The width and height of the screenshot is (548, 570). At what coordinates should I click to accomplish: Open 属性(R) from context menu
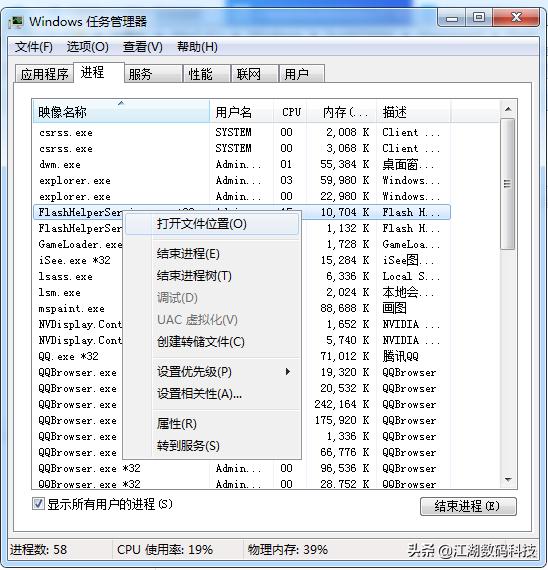pos(212,424)
